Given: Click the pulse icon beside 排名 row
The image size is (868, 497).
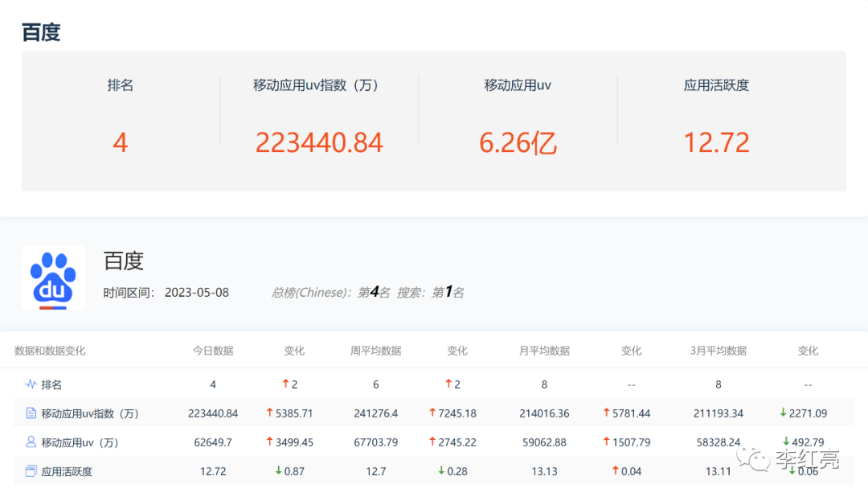Looking at the screenshot, I should click(31, 384).
